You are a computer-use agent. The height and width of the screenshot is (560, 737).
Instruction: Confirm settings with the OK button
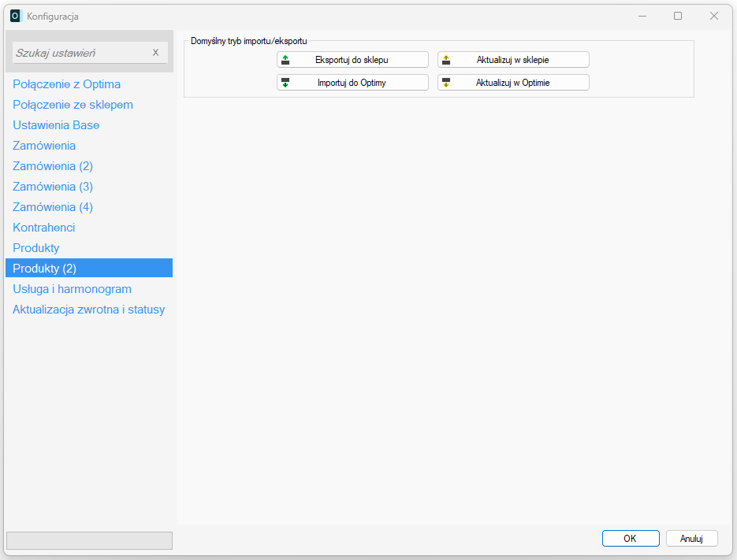pos(630,539)
